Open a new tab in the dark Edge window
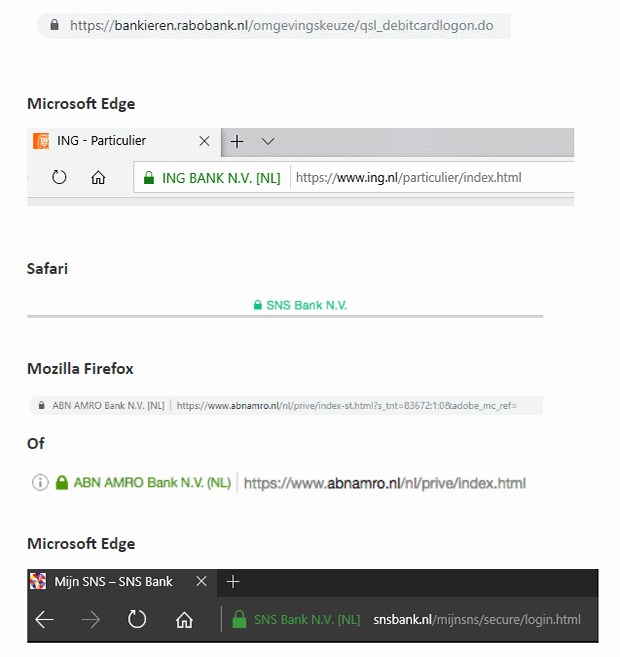620x657 pixels. coord(233,582)
